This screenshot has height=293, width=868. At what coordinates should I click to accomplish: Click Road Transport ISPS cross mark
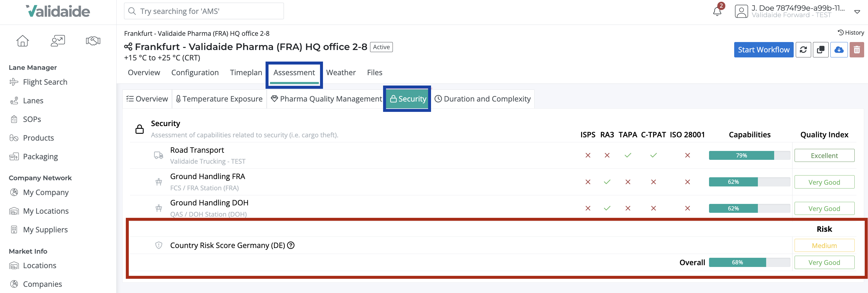pyautogui.click(x=588, y=155)
